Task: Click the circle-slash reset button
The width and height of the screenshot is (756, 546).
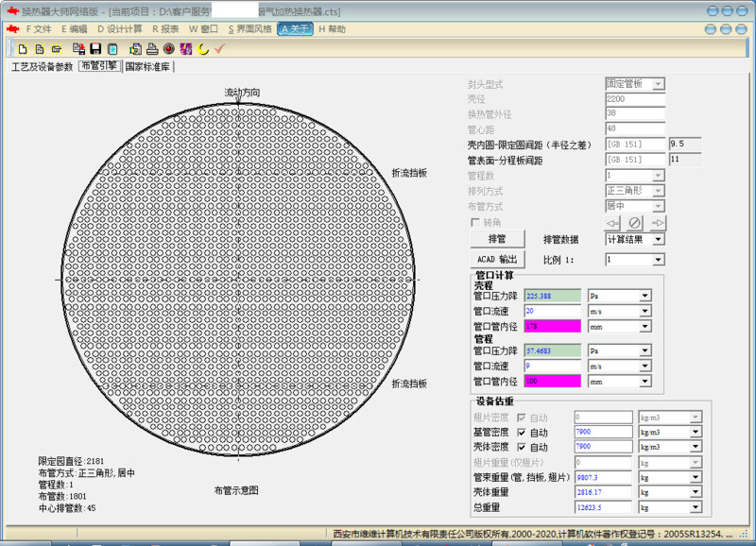Action: tap(635, 223)
